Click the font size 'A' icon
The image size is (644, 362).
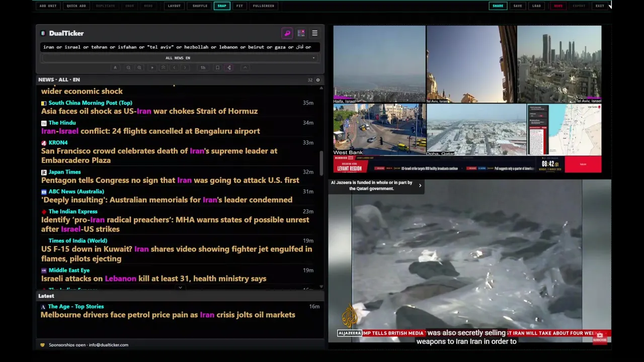tap(115, 67)
